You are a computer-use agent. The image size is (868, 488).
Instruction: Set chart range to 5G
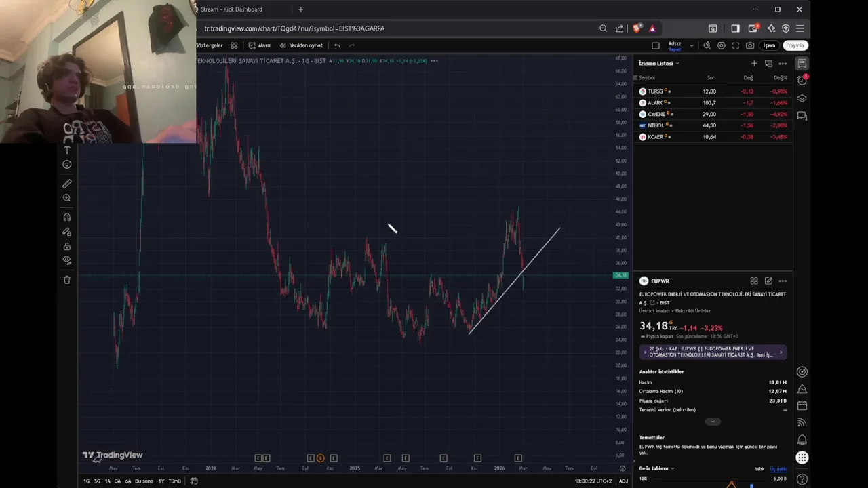coord(97,481)
